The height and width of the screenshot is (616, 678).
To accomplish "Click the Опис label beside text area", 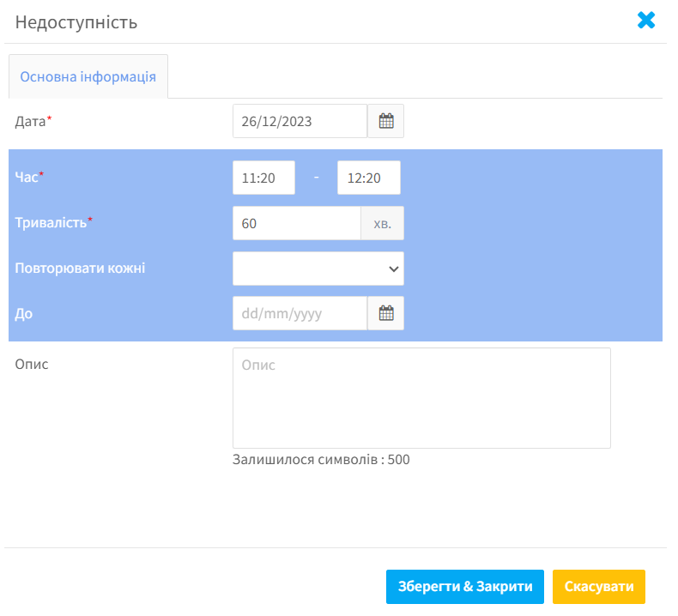I will click(32, 365).
